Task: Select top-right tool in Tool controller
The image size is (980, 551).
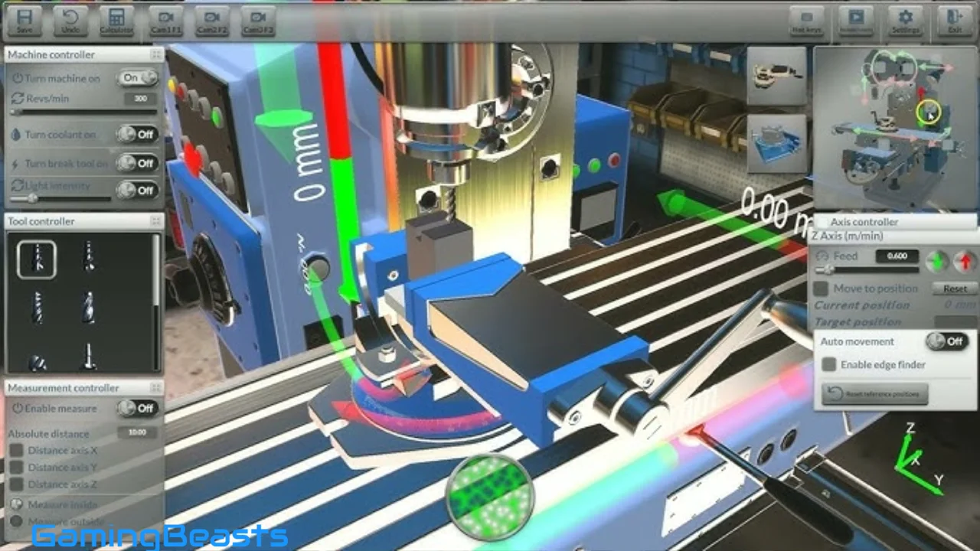Action: [89, 258]
